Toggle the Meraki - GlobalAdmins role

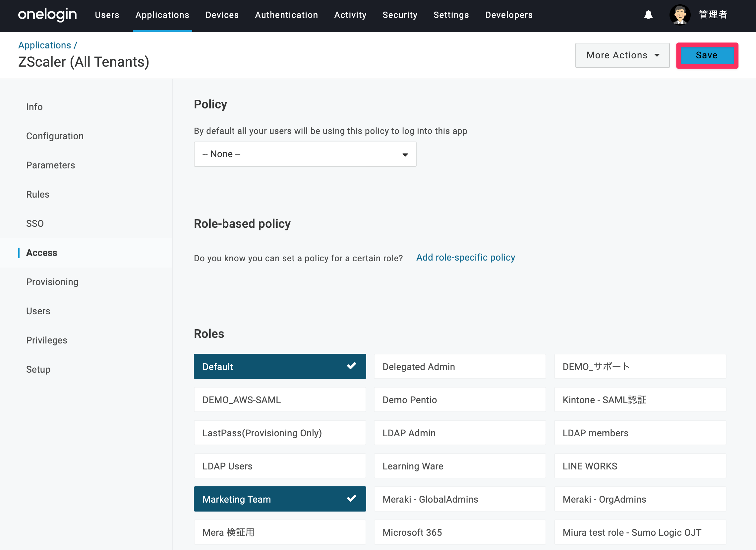[x=460, y=499]
